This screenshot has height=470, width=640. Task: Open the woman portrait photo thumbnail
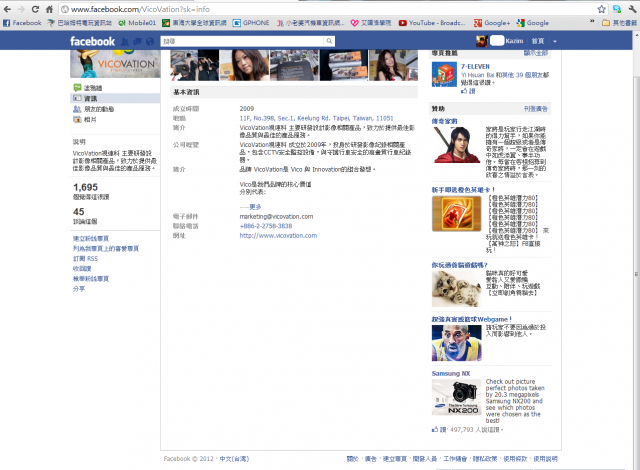(244, 65)
